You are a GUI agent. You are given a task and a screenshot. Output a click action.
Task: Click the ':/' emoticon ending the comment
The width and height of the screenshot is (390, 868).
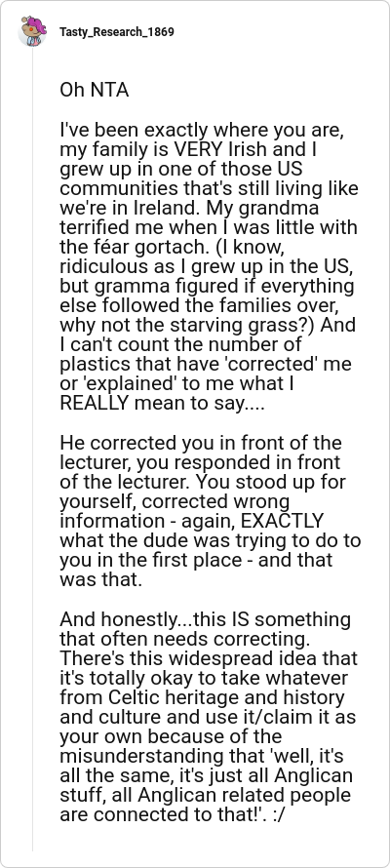coord(278,814)
